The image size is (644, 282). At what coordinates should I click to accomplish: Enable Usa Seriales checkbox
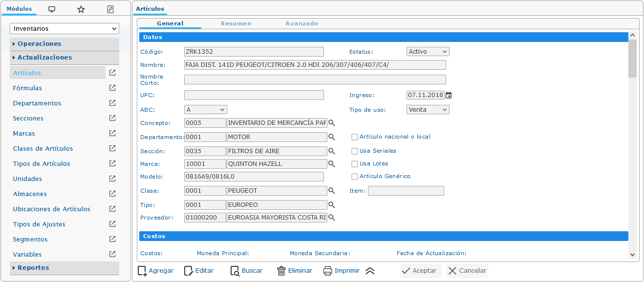click(x=355, y=151)
